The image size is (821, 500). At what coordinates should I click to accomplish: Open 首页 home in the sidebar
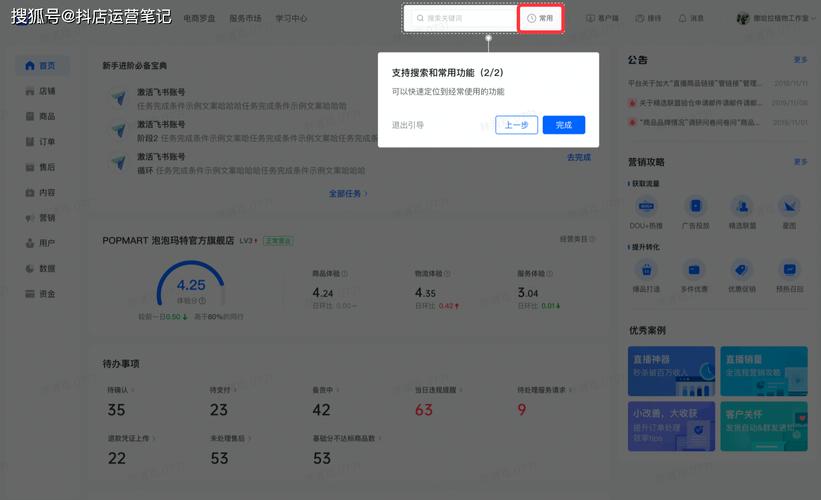tap(40, 65)
